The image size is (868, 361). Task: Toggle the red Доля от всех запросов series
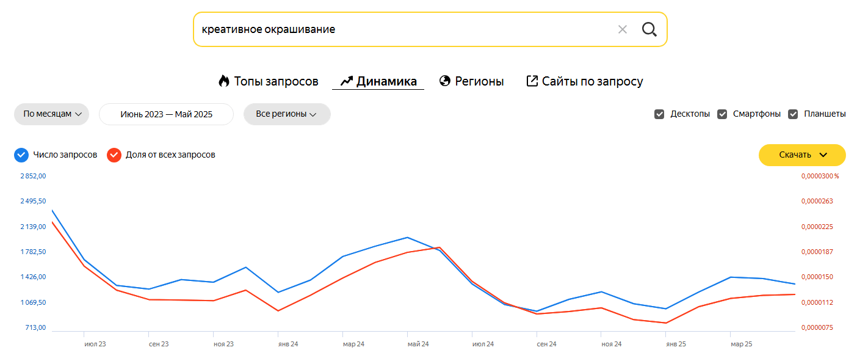tap(114, 155)
